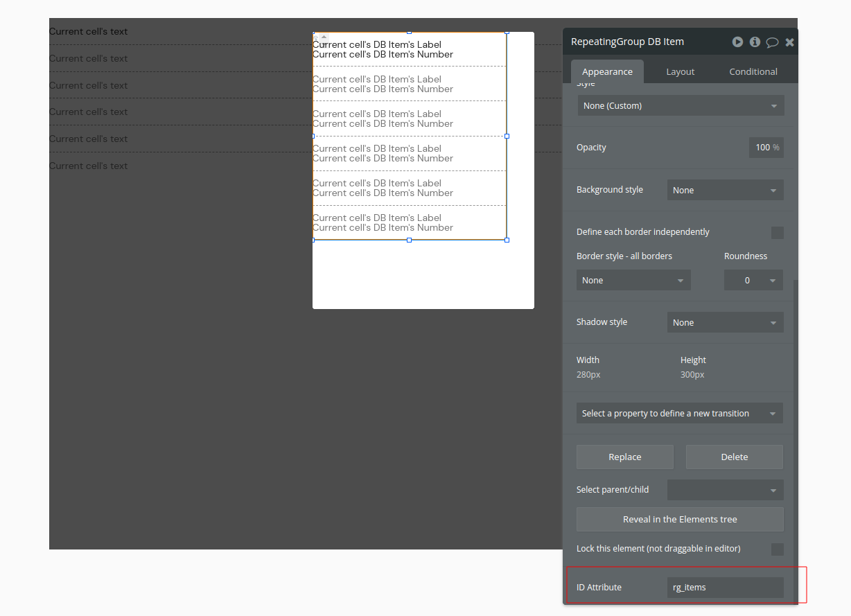Viewport: 851px width, 616px height.
Task: Open the Border style dropdown
Action: (x=633, y=280)
